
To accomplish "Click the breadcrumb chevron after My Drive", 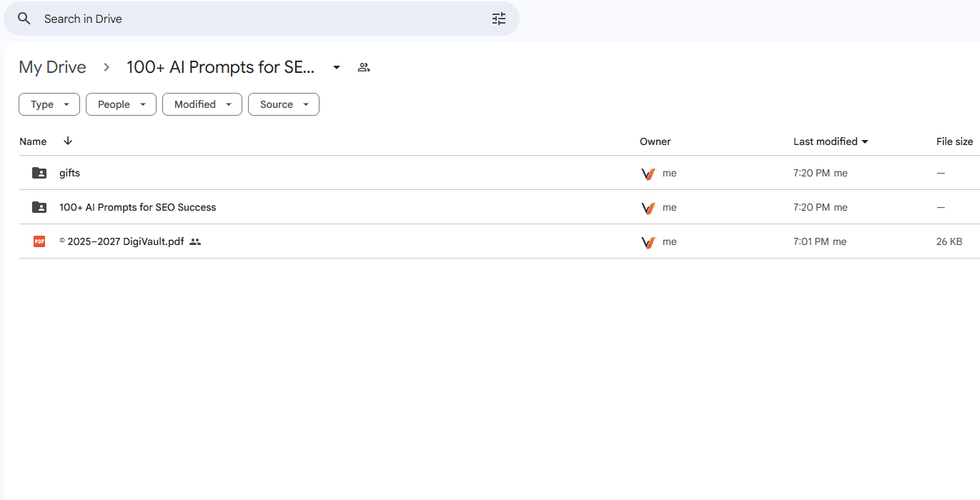I will point(107,67).
